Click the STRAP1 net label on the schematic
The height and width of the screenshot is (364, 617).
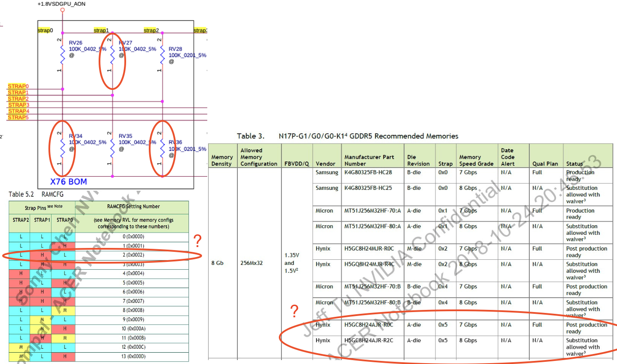pos(18,93)
